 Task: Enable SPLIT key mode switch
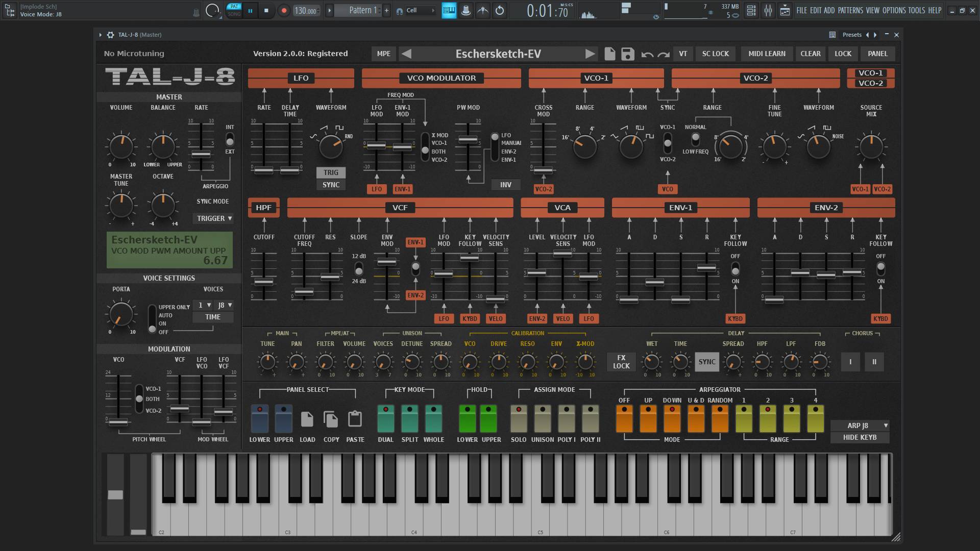point(409,418)
